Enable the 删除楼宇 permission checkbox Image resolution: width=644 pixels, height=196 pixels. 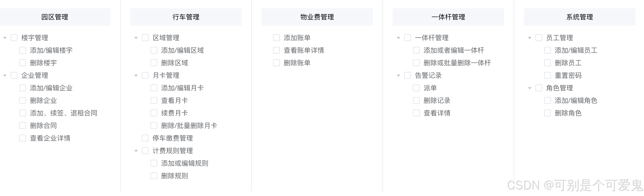point(22,63)
